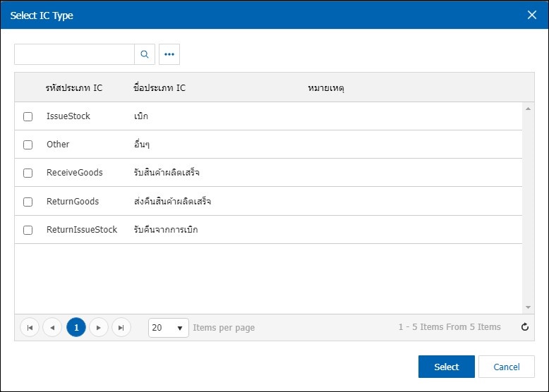549x392 pixels.
Task: Check the IssueStock row checkbox
Action: [x=28, y=116]
